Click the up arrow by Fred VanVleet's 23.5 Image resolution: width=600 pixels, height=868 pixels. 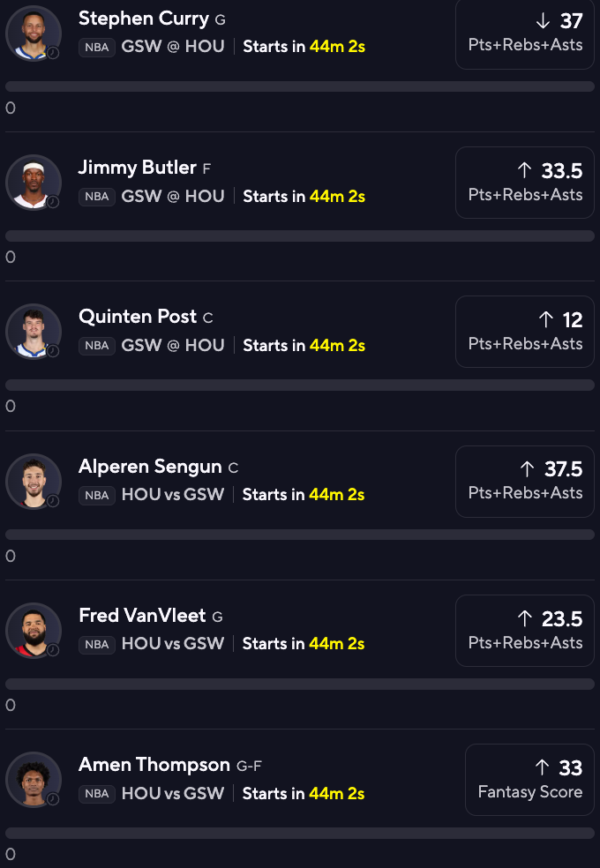click(x=524, y=618)
